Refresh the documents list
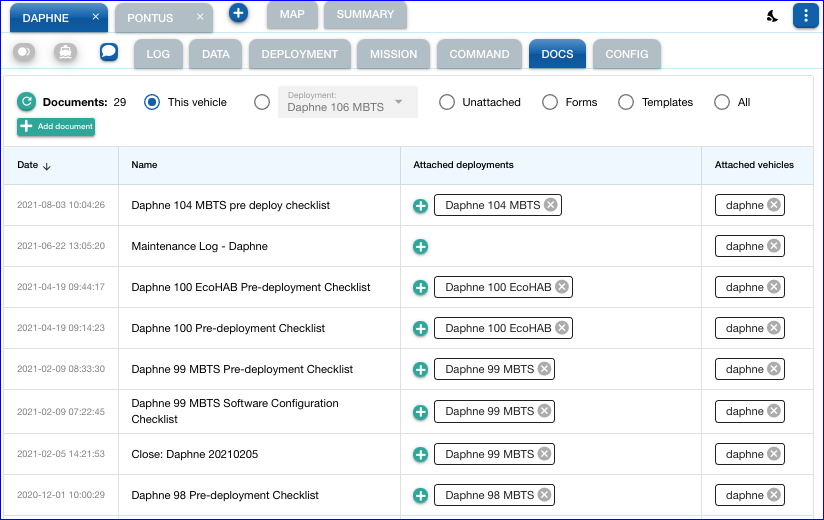824x520 pixels. coord(27,102)
